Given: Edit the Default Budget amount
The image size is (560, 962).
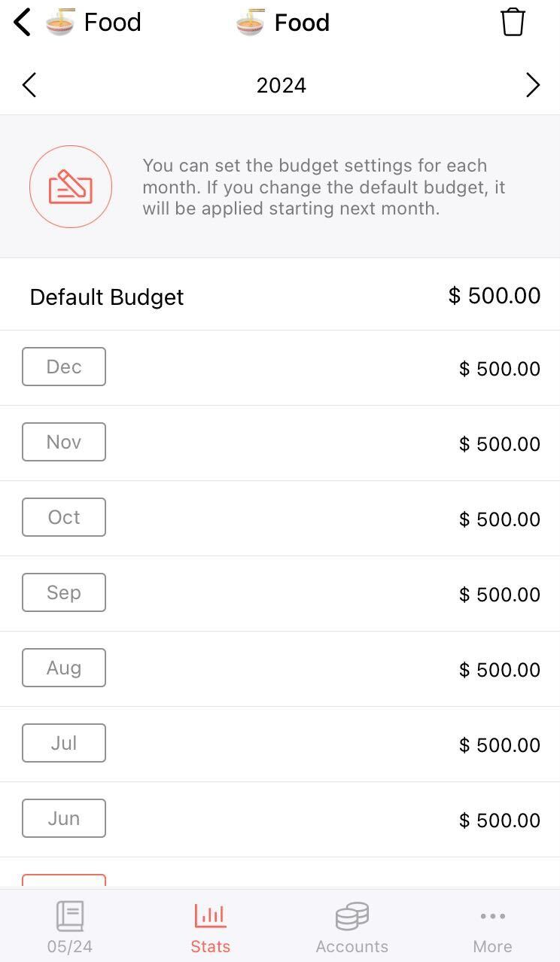Looking at the screenshot, I should click(494, 296).
